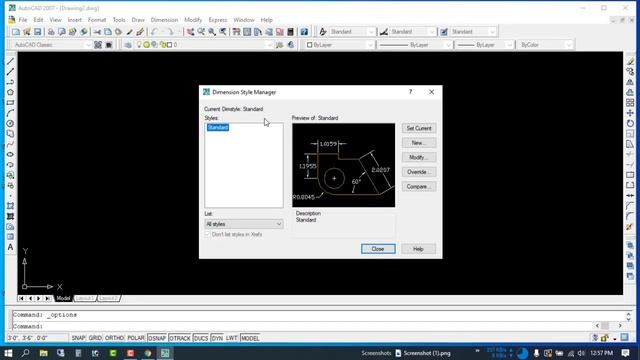Click the New... button in dialog
The image size is (640, 360).
419,143
